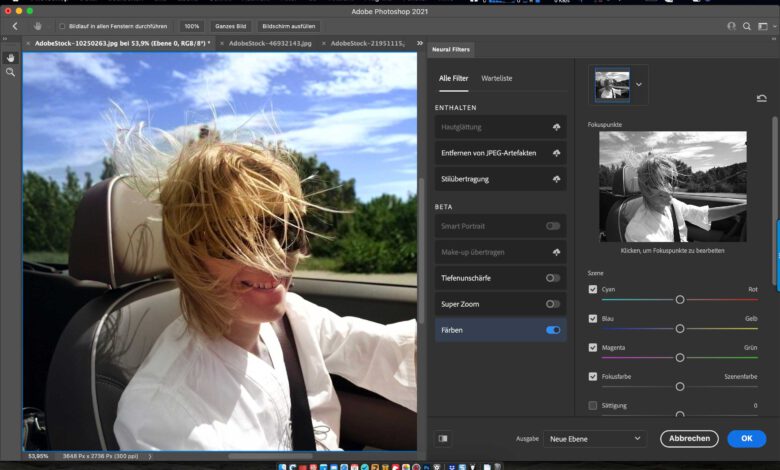Select the Hand tool in the toolbar

(x=11, y=58)
